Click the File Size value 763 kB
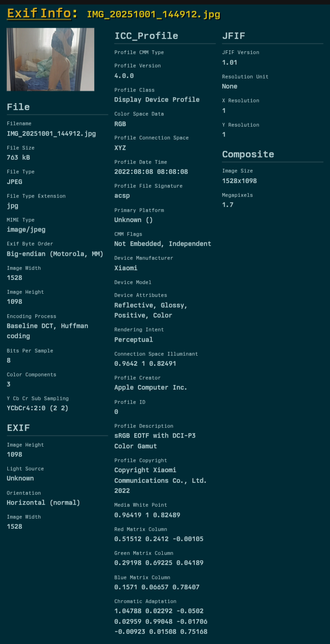 click(18, 157)
